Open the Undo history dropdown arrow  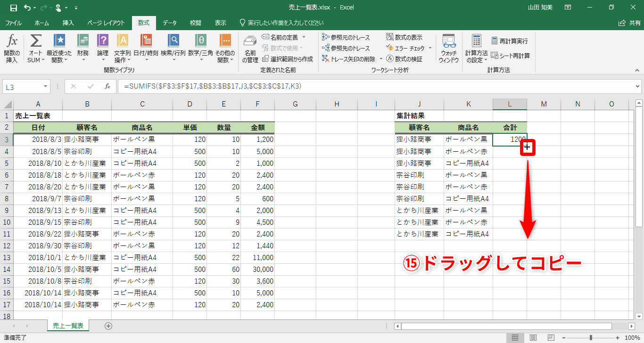35,8
